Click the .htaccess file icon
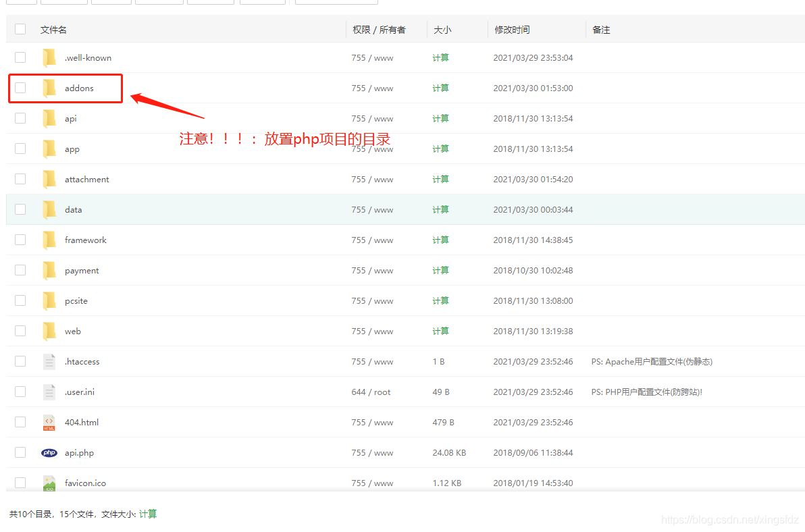805x532 pixels. click(49, 362)
